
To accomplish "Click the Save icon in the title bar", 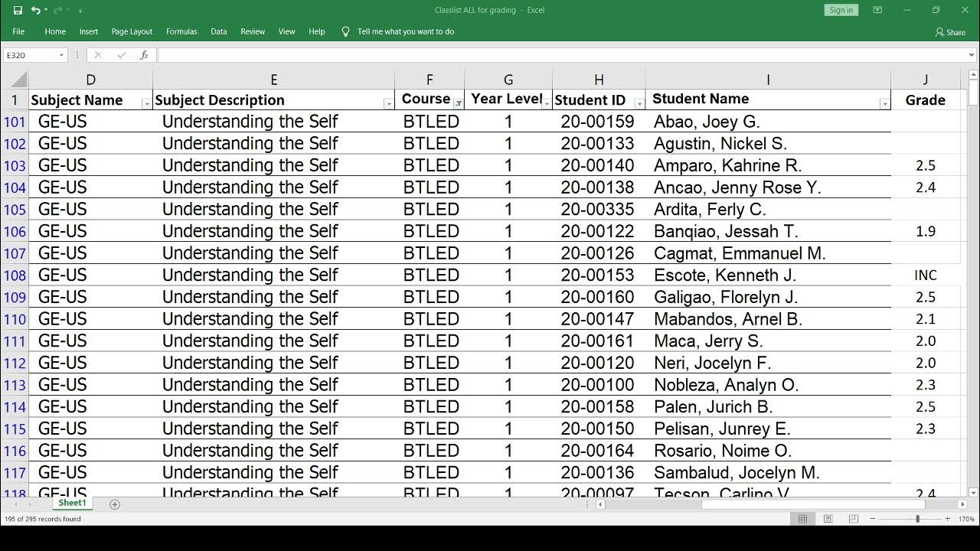I will click(18, 10).
